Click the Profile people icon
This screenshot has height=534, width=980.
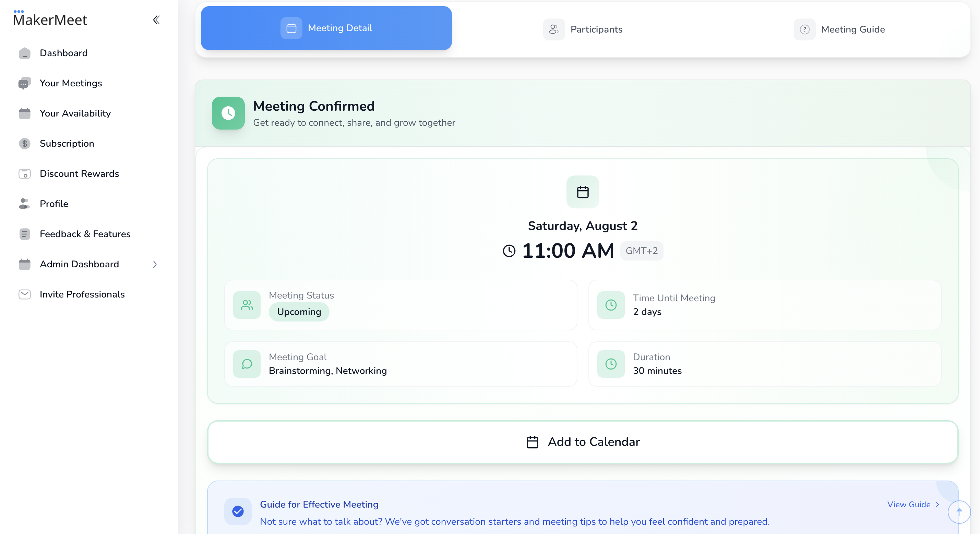tap(25, 204)
